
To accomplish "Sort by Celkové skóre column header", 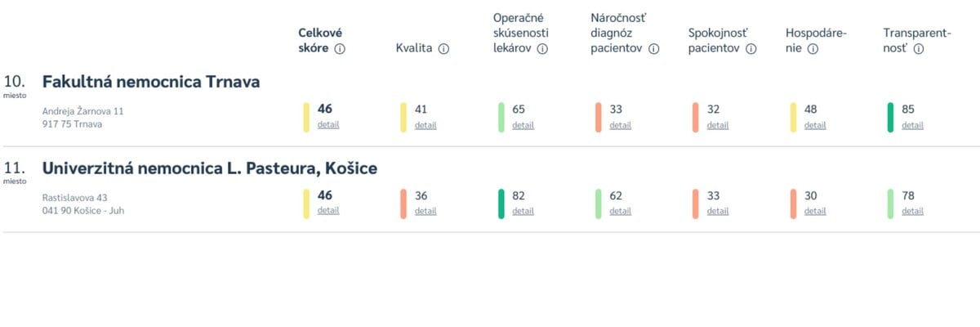I will [x=320, y=41].
